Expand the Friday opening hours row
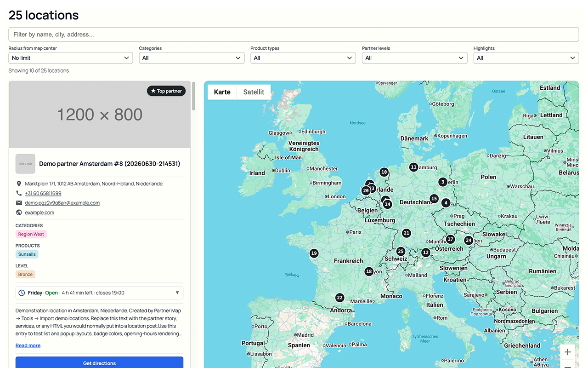 (x=99, y=293)
